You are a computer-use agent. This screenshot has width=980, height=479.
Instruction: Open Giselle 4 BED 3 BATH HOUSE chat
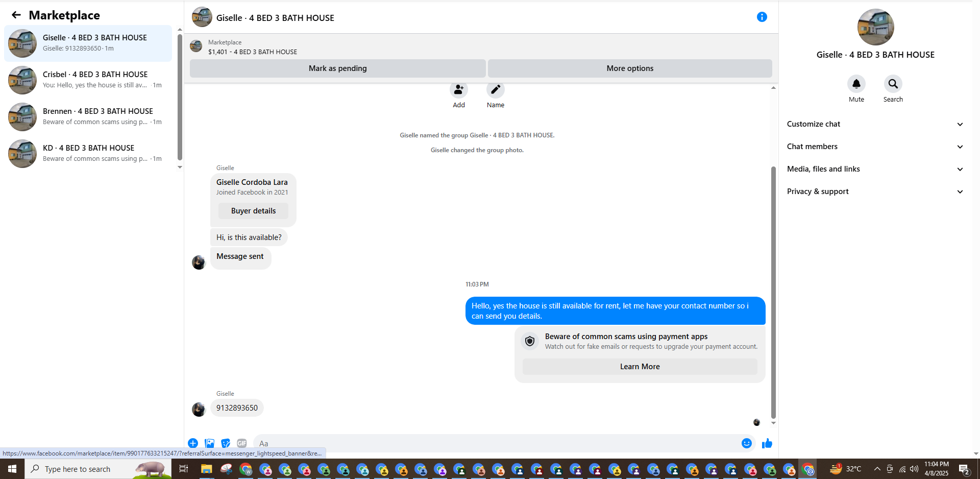point(88,43)
